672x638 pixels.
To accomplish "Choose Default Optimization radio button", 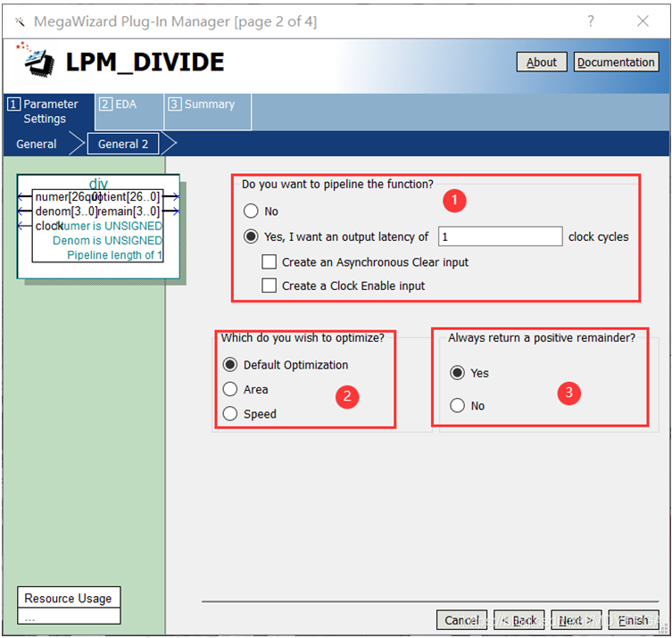I will pyautogui.click(x=229, y=365).
